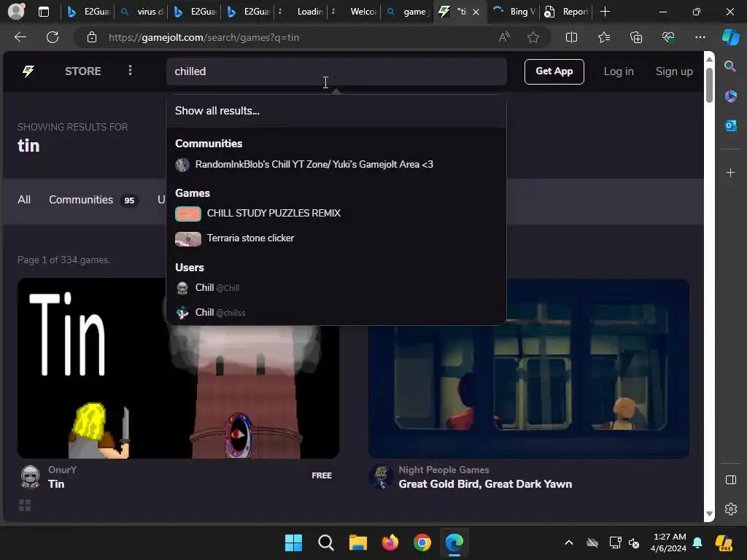The height and width of the screenshot is (560, 747).
Task: Open the three-dot menu beside STORE
Action: pyautogui.click(x=130, y=71)
